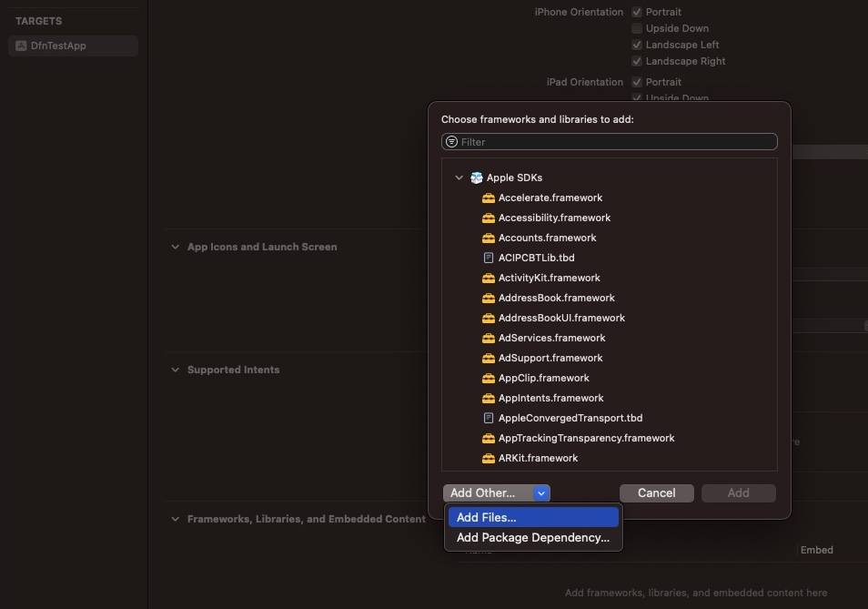868x609 pixels.
Task: Focus the Filter text field
Action: tap(614, 142)
